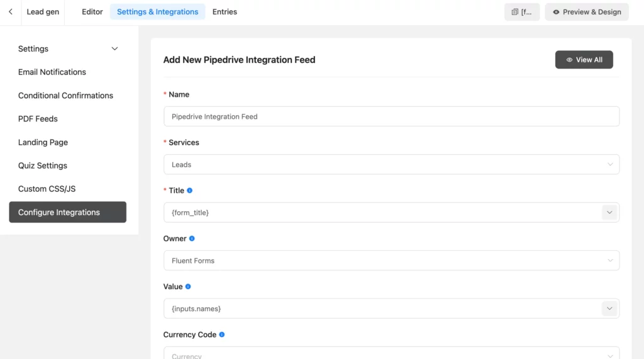Image resolution: width=644 pixels, height=359 pixels.
Task: Open Email Notifications in the sidebar
Action: point(52,72)
